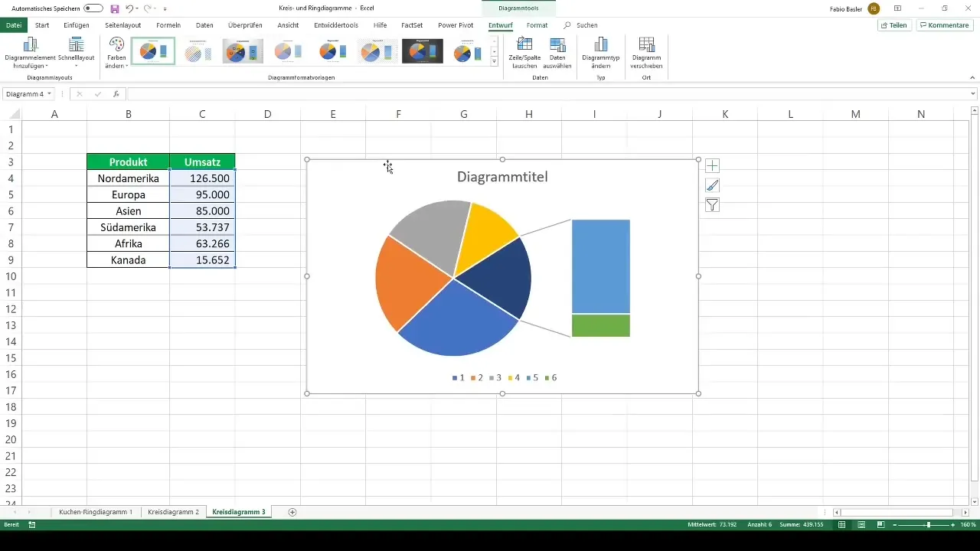Select the Südamerika cell
The height and width of the screenshot is (551, 980).
(x=129, y=227)
